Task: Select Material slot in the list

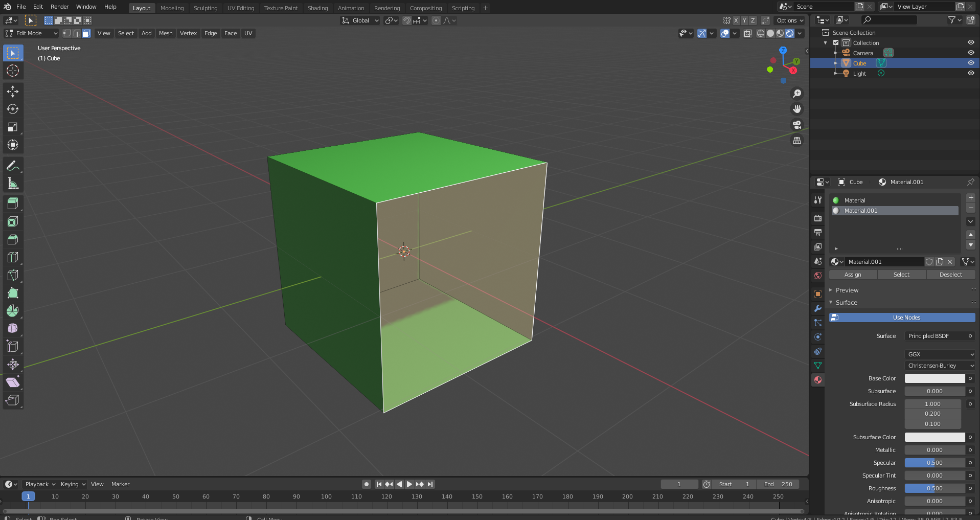Action: (895, 200)
